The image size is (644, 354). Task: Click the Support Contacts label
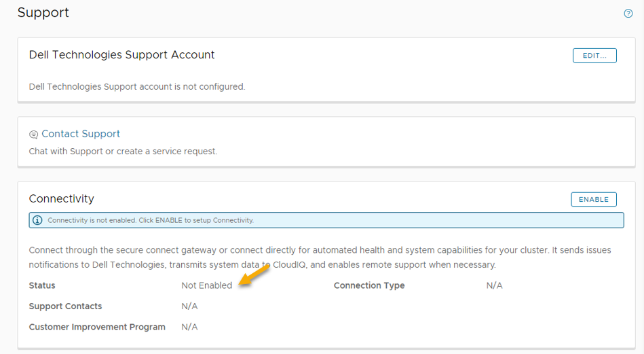click(x=65, y=306)
